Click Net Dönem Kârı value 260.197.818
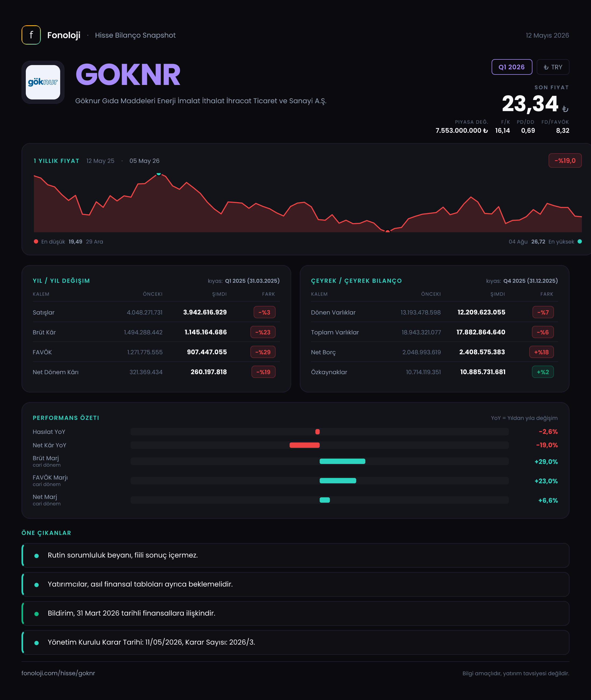 point(209,372)
